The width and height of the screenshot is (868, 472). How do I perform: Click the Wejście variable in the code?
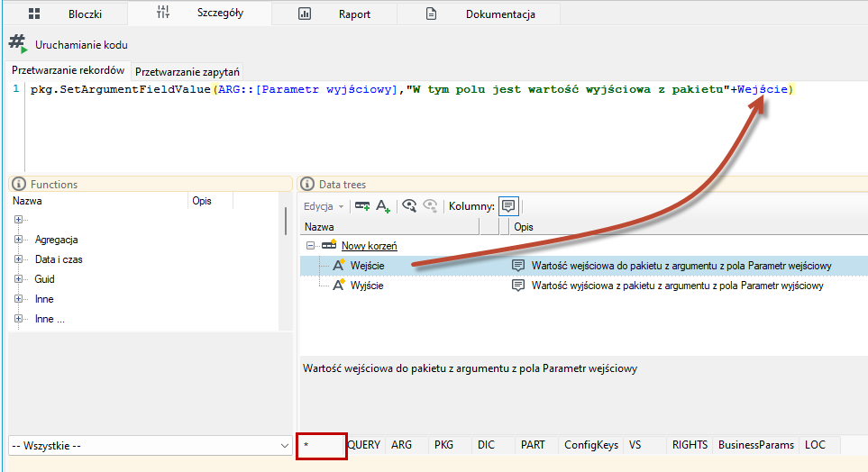763,89
